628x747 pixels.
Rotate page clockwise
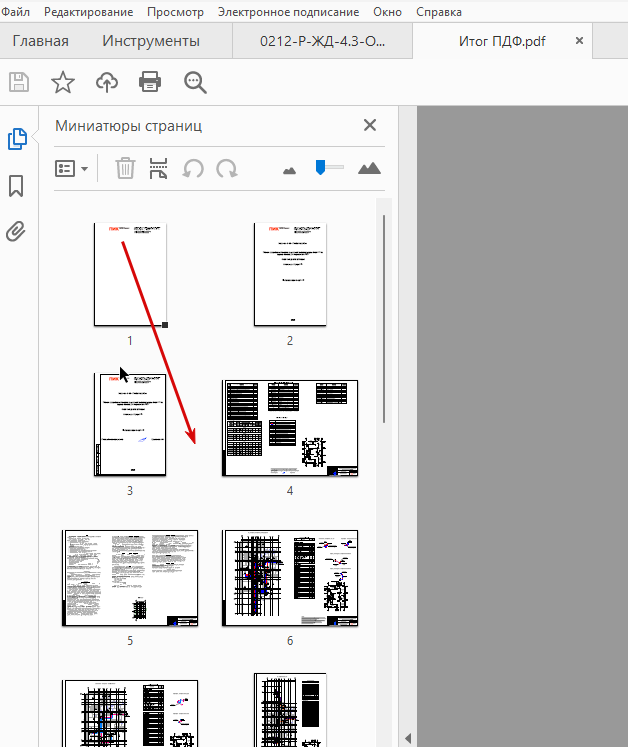[227, 168]
